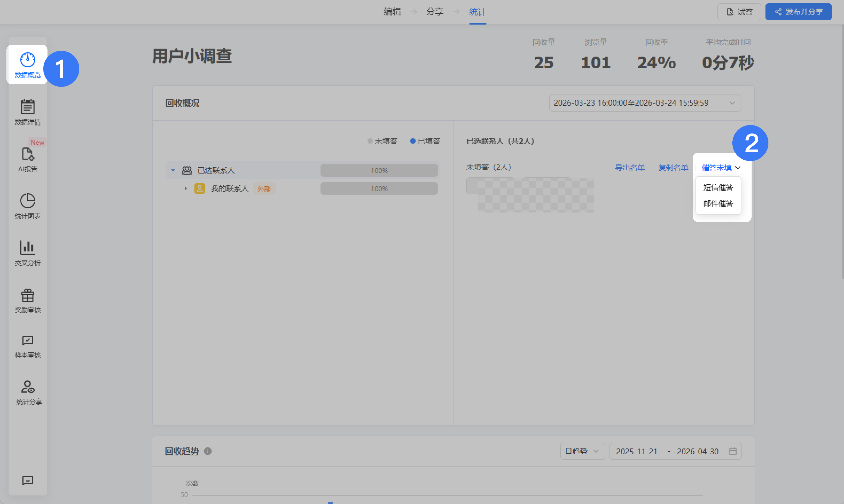
Task: Click the 已选联系人（共2人） heading
Action: click(x=500, y=141)
